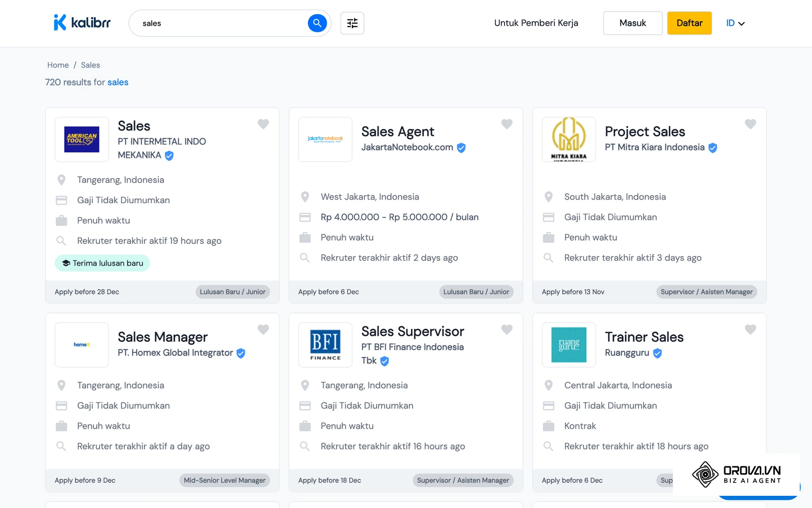Favorite the Sales Agent job with its heart

(506, 124)
